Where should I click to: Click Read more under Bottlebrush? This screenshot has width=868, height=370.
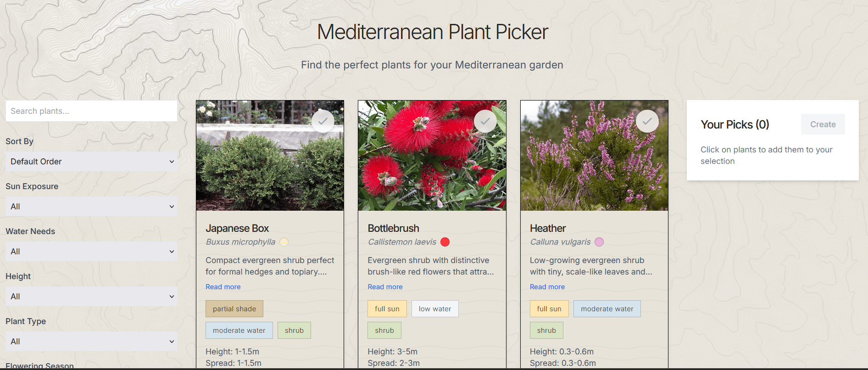pos(385,287)
